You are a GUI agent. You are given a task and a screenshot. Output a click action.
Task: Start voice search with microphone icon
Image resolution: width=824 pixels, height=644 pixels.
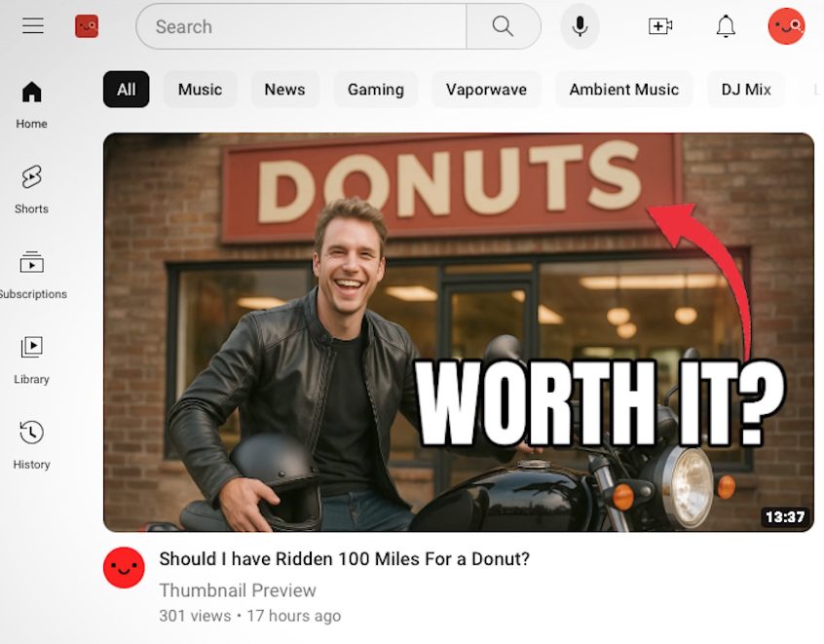point(580,26)
